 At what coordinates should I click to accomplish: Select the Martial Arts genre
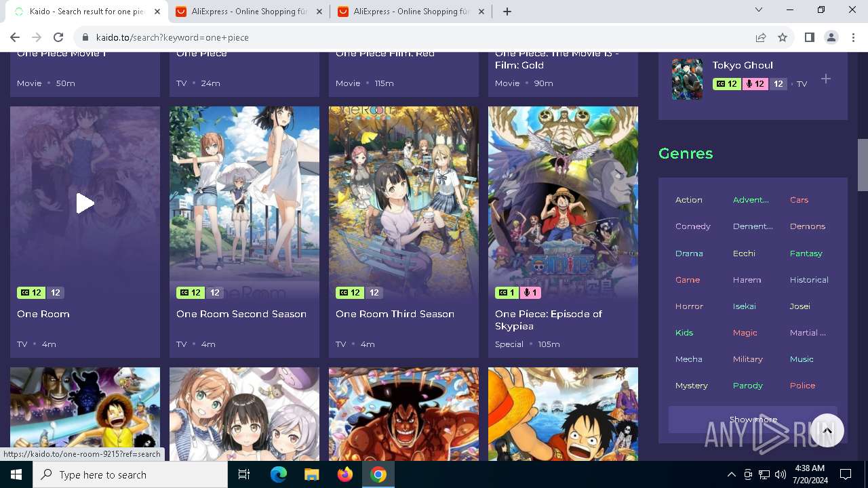tap(808, 333)
